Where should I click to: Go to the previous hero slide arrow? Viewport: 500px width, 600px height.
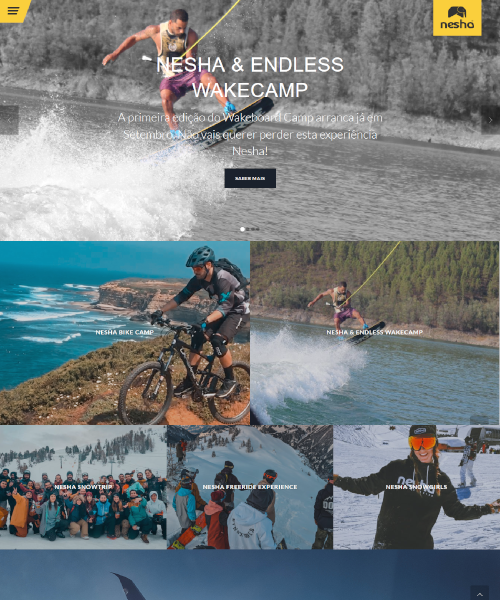(9, 120)
